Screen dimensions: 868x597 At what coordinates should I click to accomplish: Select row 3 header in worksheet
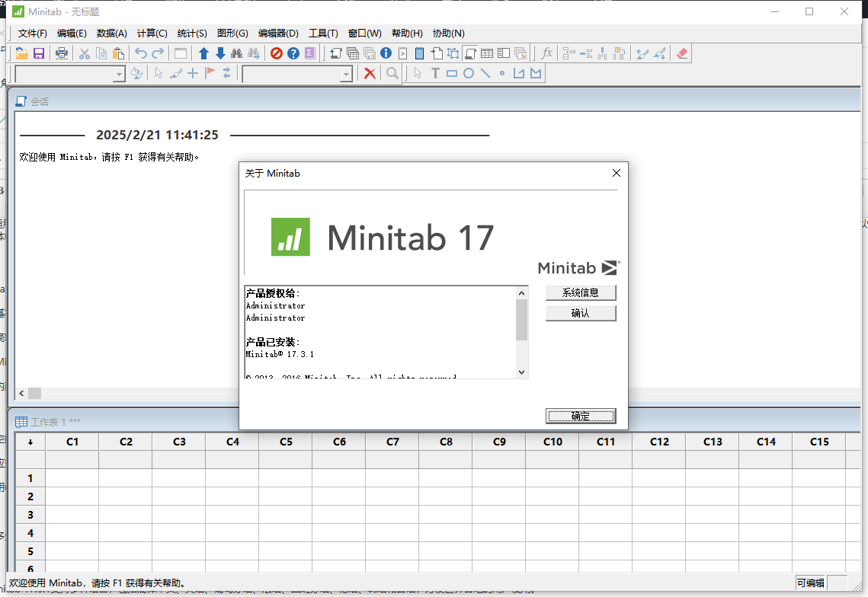tap(30, 515)
